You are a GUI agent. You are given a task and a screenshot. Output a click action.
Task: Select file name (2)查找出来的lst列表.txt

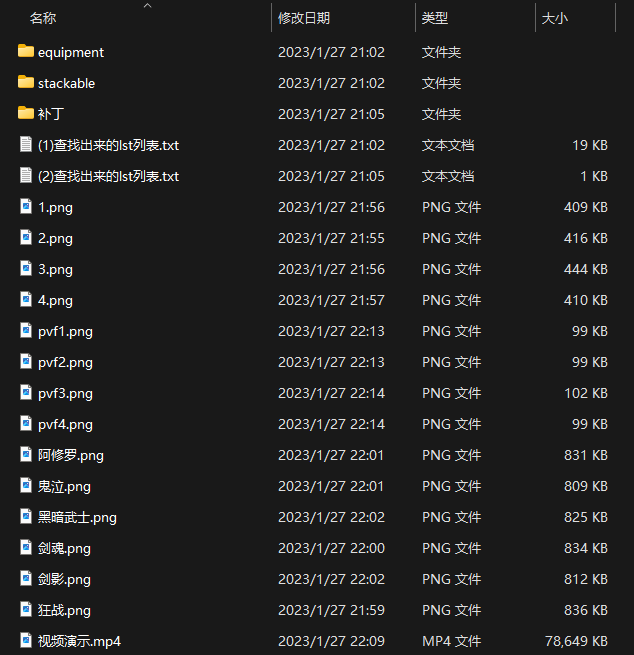(x=109, y=176)
